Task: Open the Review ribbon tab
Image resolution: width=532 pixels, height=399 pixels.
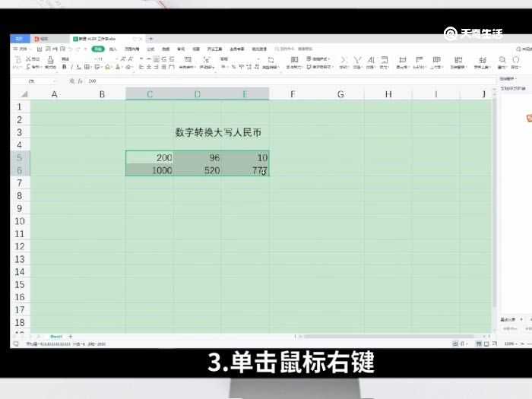Action: [x=181, y=49]
